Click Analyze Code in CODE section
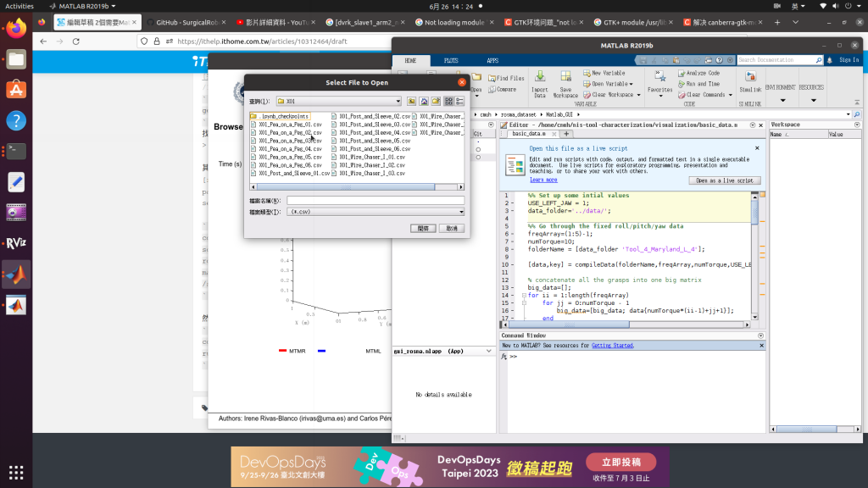The width and height of the screenshot is (868, 488). point(698,73)
